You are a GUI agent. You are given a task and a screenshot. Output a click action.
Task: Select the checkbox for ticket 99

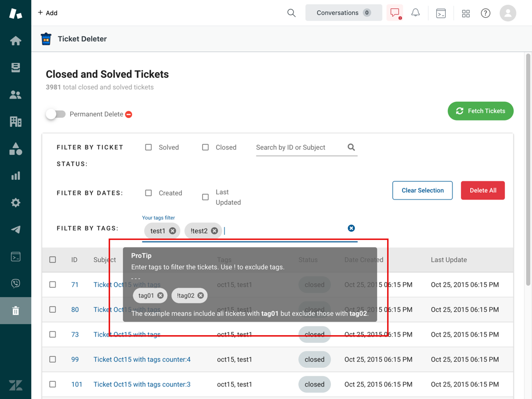52,359
